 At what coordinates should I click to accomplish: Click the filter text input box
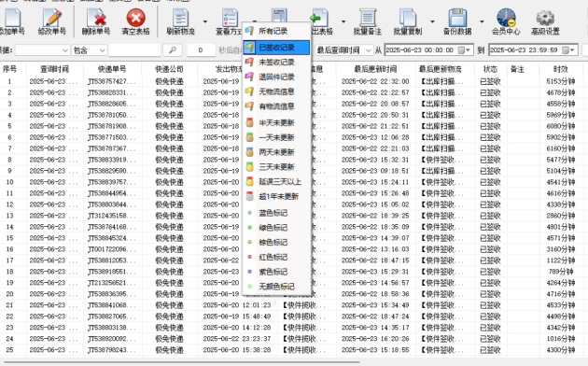pos(134,50)
